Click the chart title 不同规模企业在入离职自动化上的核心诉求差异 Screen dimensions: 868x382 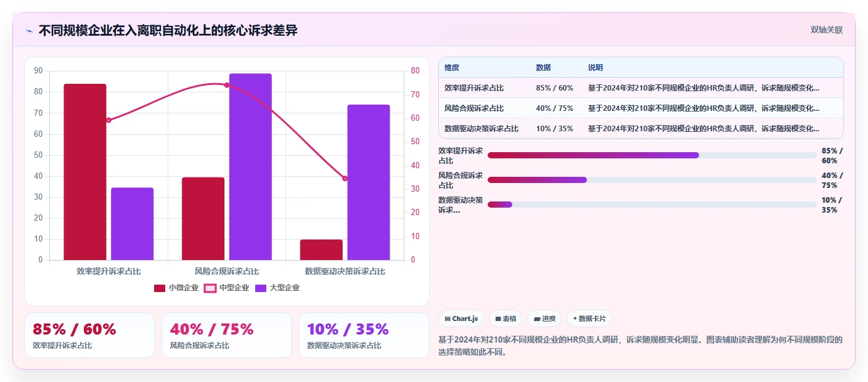coord(168,31)
